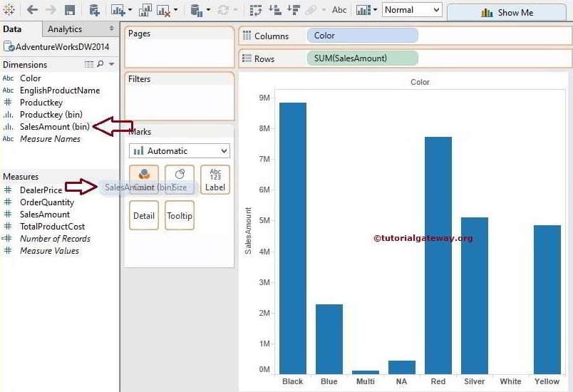Open the Clear Sheet dropdown arrow

pos(176,10)
